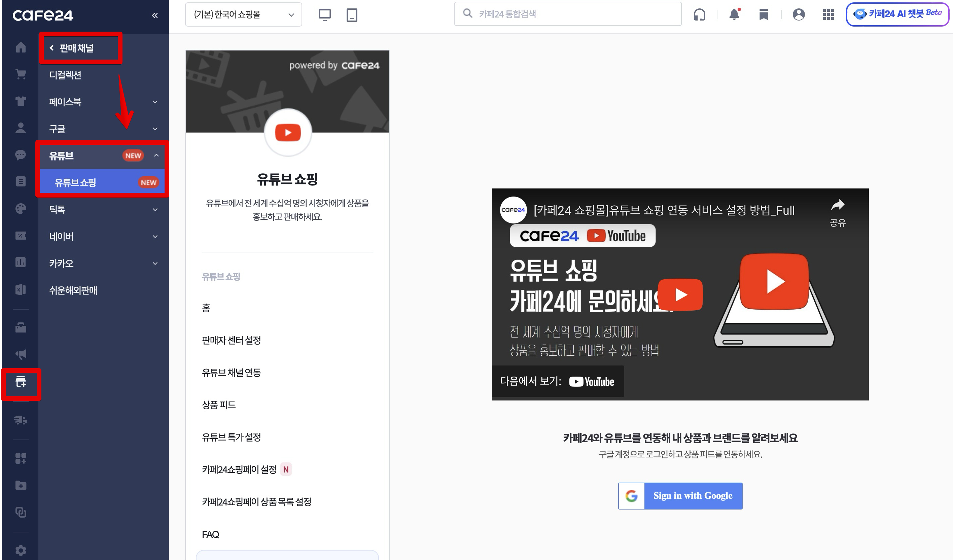953x560 pixels.
Task: Switch to the mobile device preview icon
Action: point(352,15)
